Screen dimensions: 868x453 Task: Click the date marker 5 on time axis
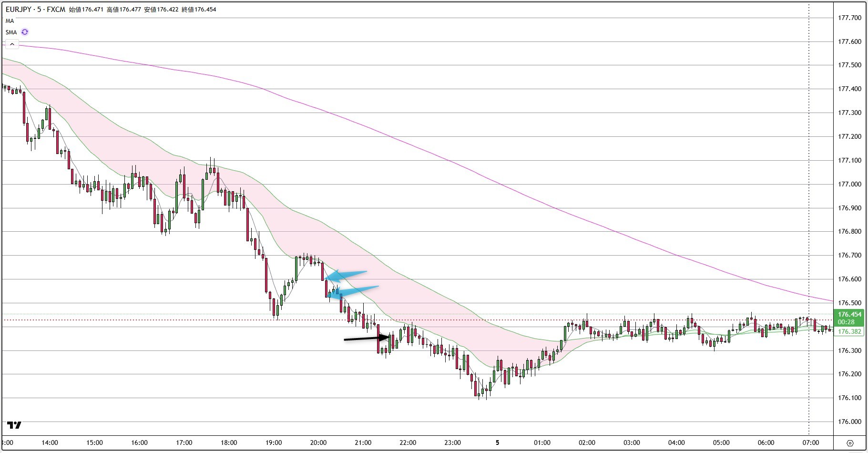pyautogui.click(x=497, y=443)
